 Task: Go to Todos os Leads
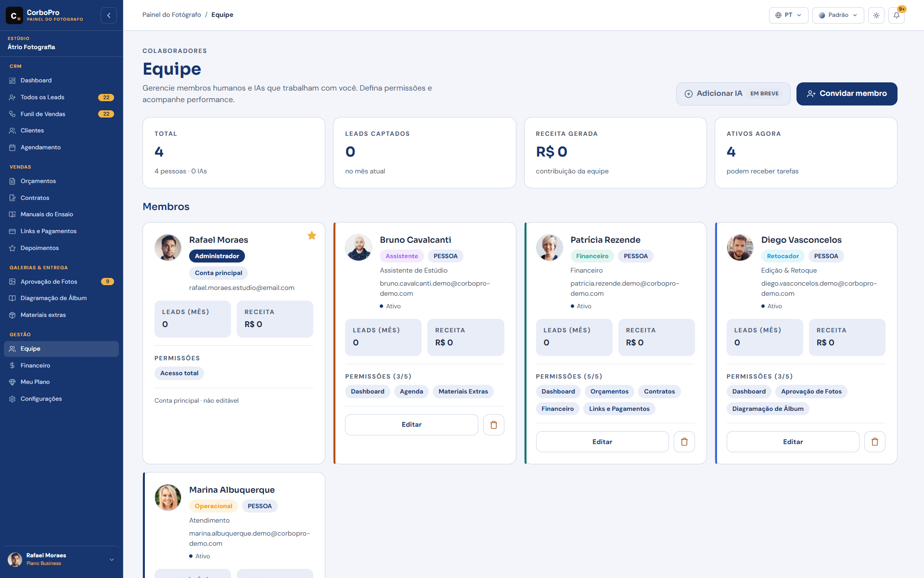pos(61,97)
